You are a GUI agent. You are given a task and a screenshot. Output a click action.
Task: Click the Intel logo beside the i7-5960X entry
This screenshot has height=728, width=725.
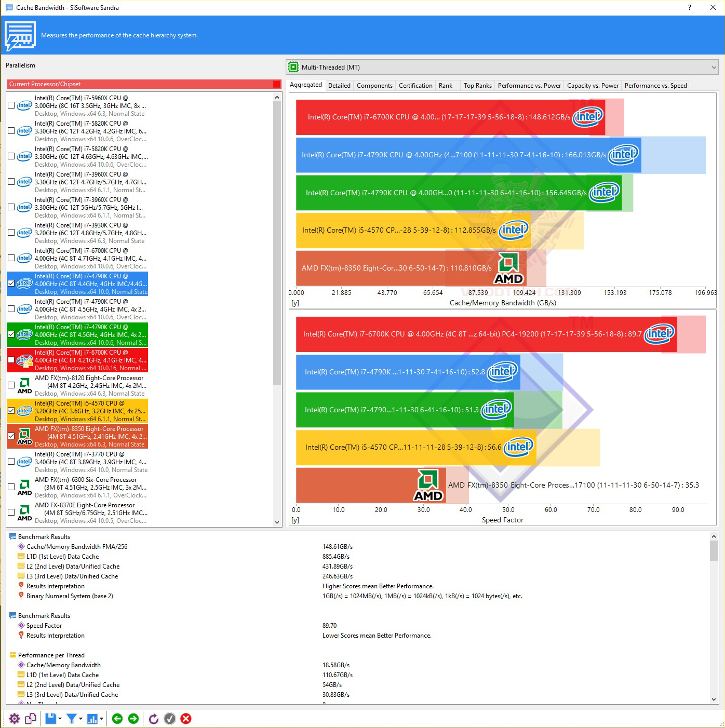(x=24, y=105)
